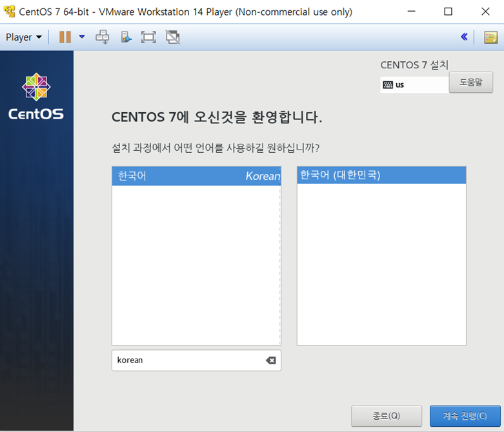Minimize the VMware Player window
The image size is (504, 432).
coord(412,12)
